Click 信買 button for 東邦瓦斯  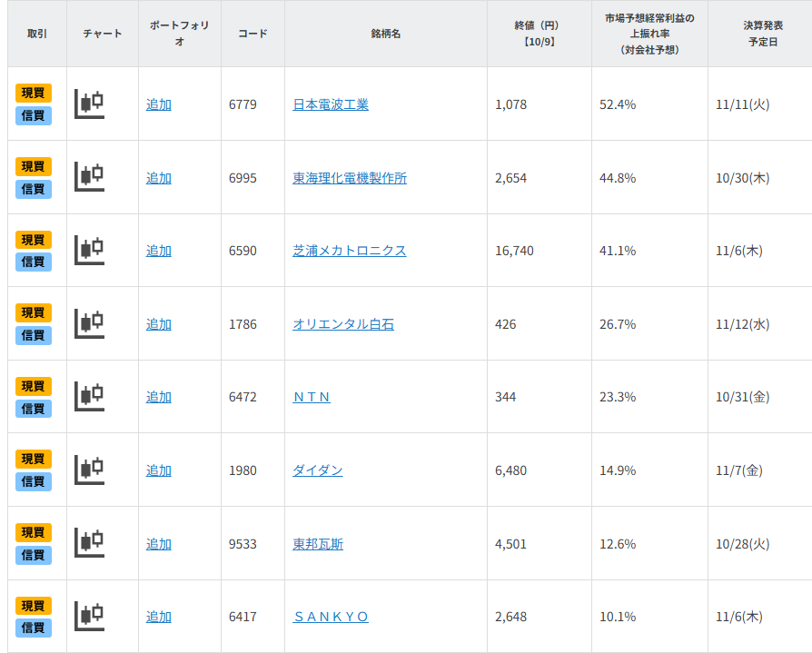click(x=34, y=555)
